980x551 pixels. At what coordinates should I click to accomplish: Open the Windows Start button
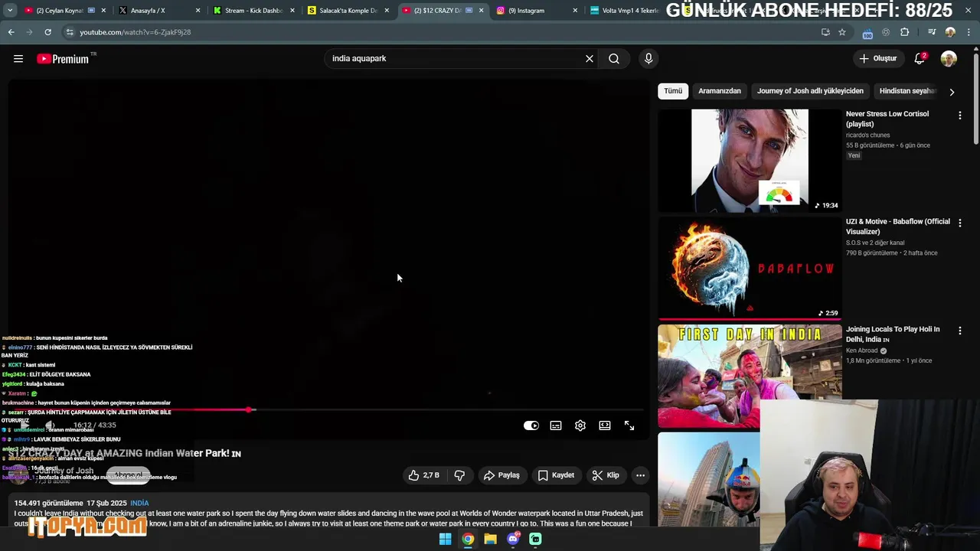(445, 539)
